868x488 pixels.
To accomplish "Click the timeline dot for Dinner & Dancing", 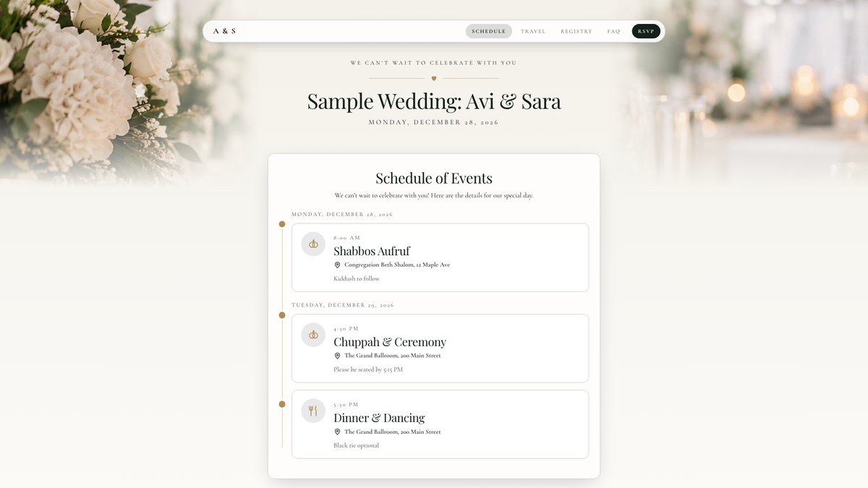I will [282, 404].
